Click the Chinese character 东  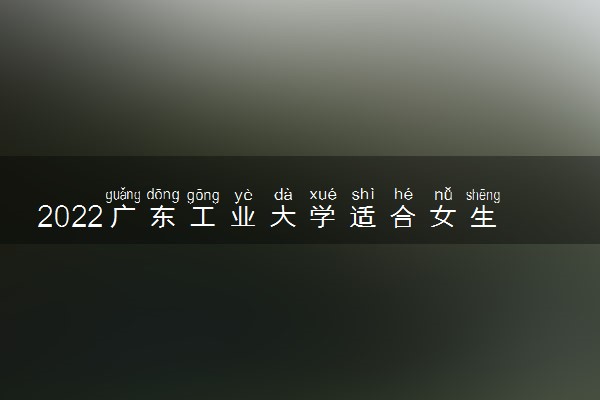[x=163, y=217]
